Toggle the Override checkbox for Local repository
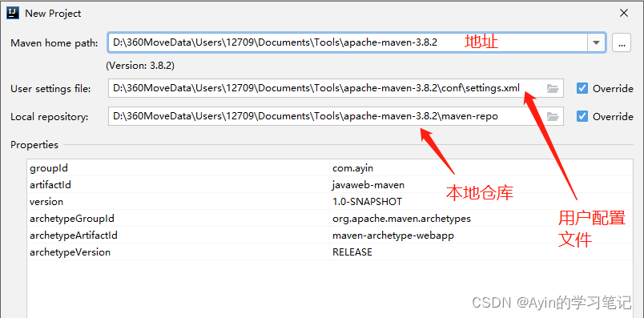This screenshot has height=318, width=644. pos(582,117)
